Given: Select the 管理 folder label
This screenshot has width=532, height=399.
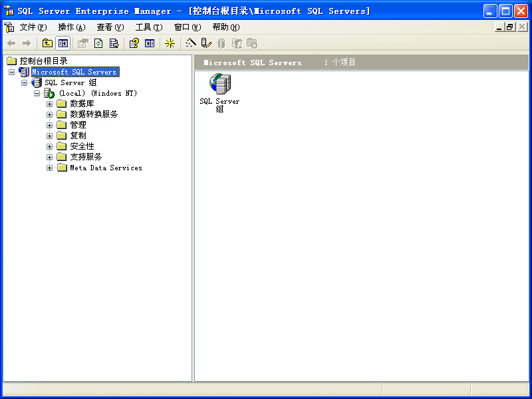Looking at the screenshot, I should coord(78,125).
